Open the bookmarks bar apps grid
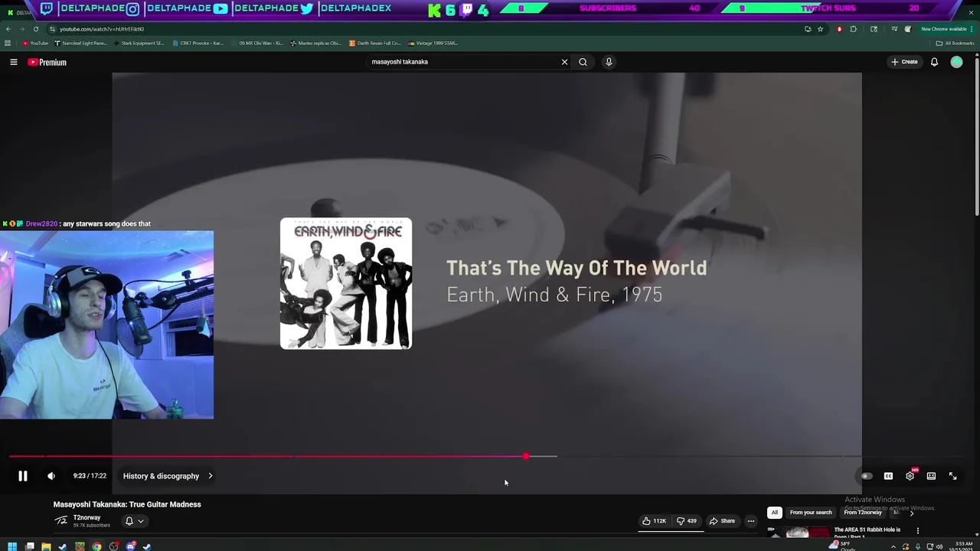This screenshot has height=551, width=980. 8,43
